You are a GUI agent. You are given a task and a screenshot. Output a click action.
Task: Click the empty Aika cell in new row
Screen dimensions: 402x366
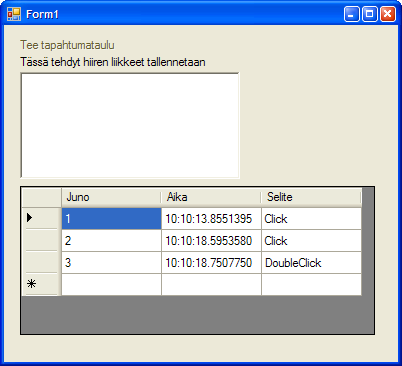pos(211,285)
